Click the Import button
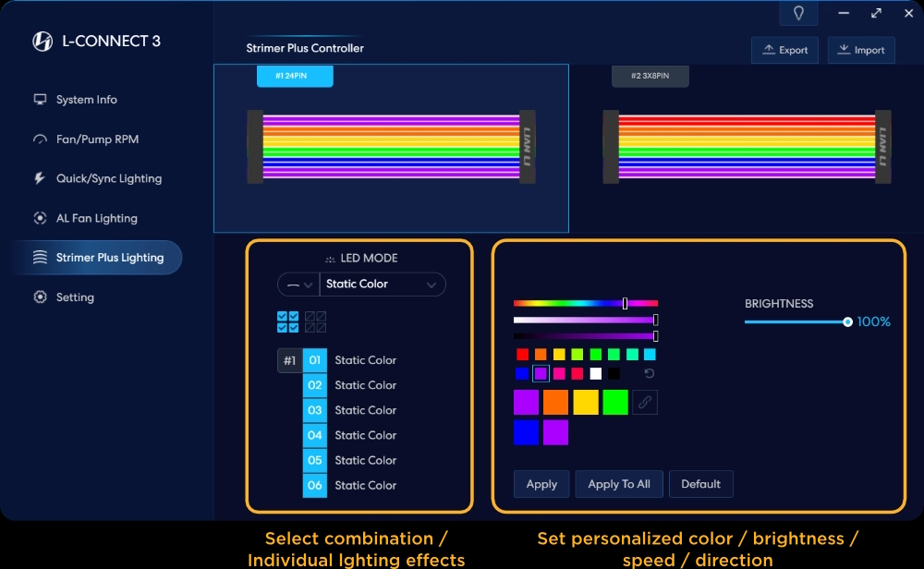 tap(861, 50)
